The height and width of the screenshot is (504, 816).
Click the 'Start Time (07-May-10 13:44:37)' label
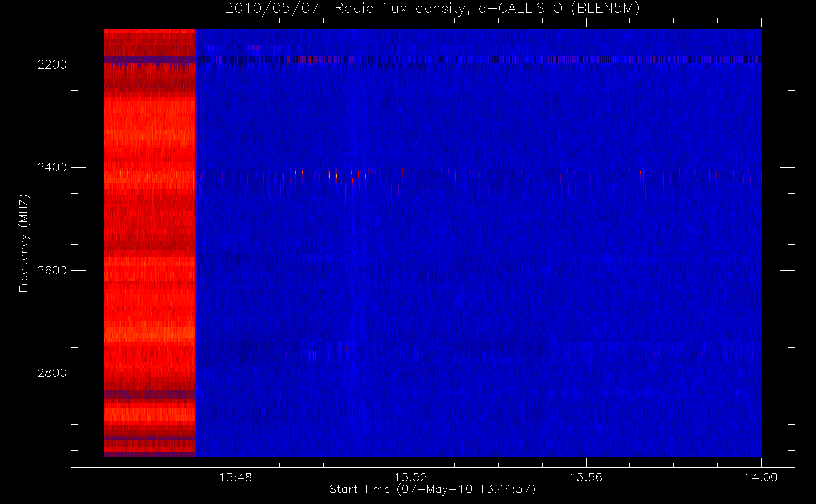[433, 490]
